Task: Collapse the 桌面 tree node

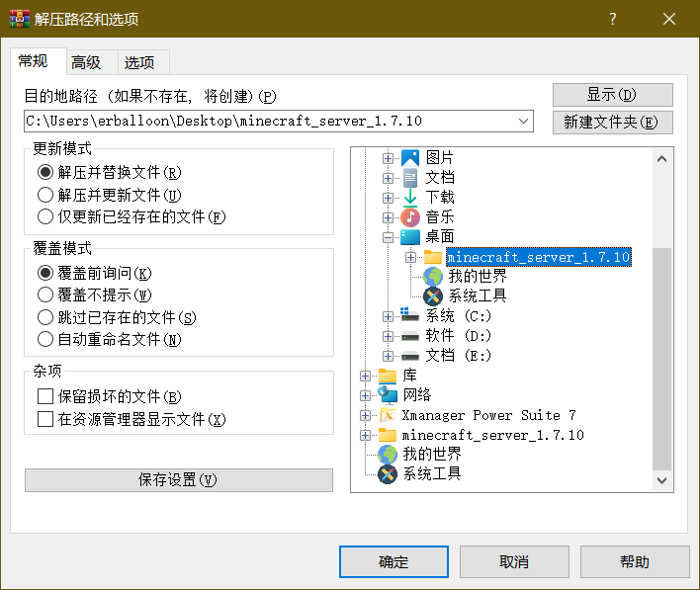Action: [x=389, y=237]
